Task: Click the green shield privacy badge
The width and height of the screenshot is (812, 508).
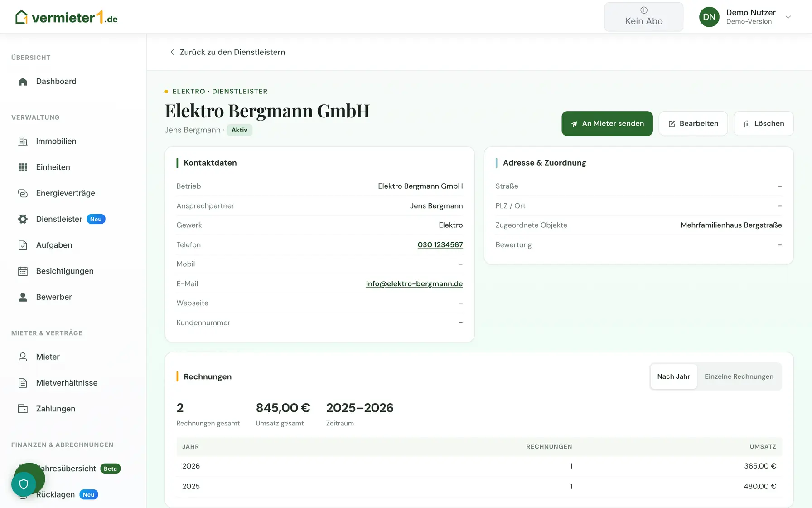Action: tap(24, 484)
